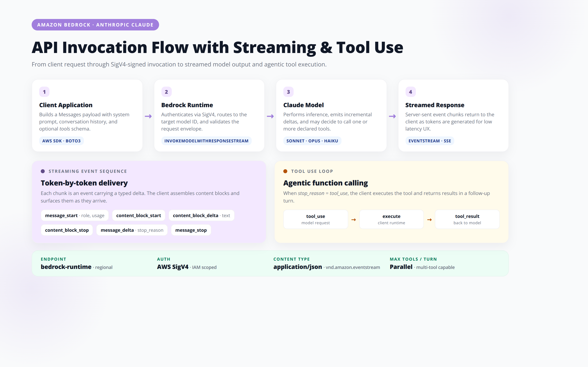This screenshot has height=367, width=588.
Task: Click the "ENDPOINT" footer label
Action: coord(53,259)
